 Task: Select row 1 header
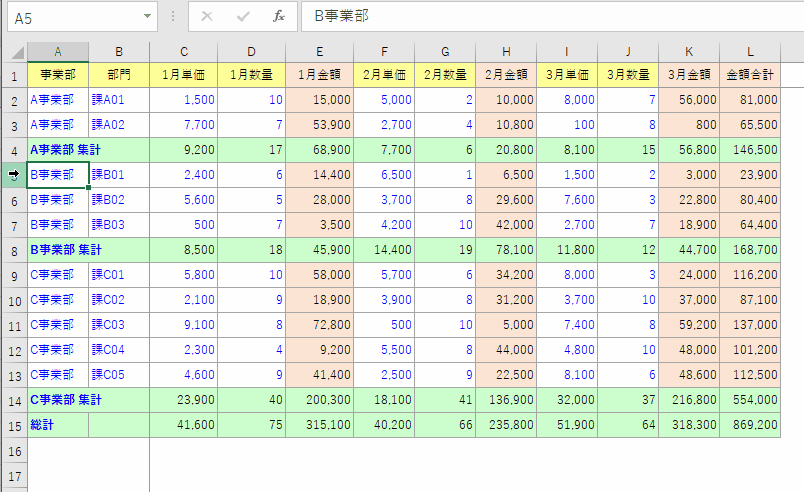[14, 75]
